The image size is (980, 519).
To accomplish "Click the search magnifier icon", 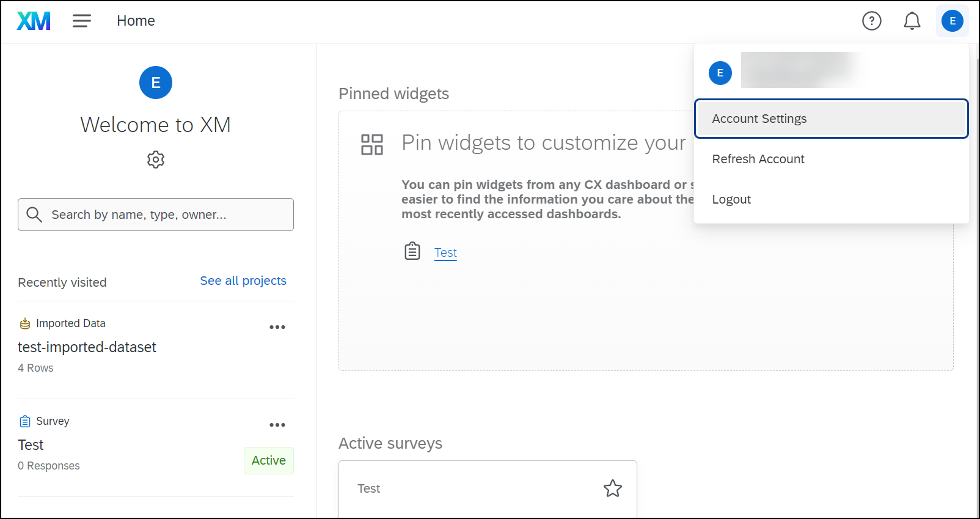I will pyautogui.click(x=34, y=215).
